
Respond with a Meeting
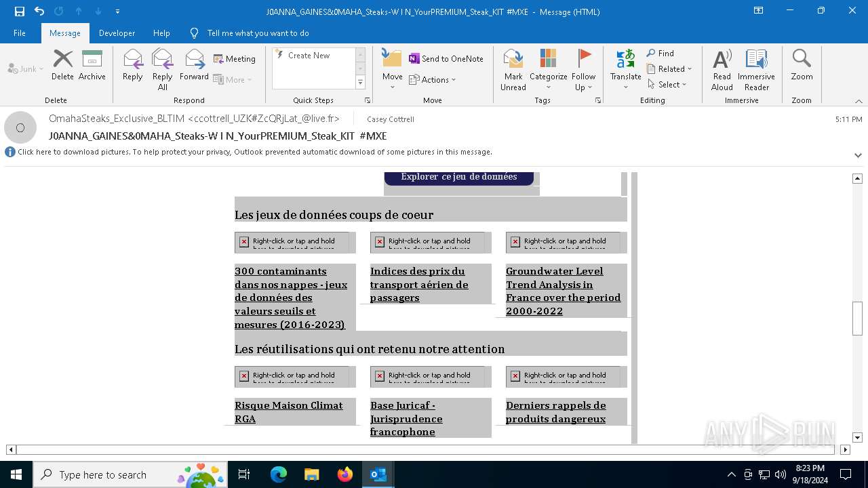[235, 59]
